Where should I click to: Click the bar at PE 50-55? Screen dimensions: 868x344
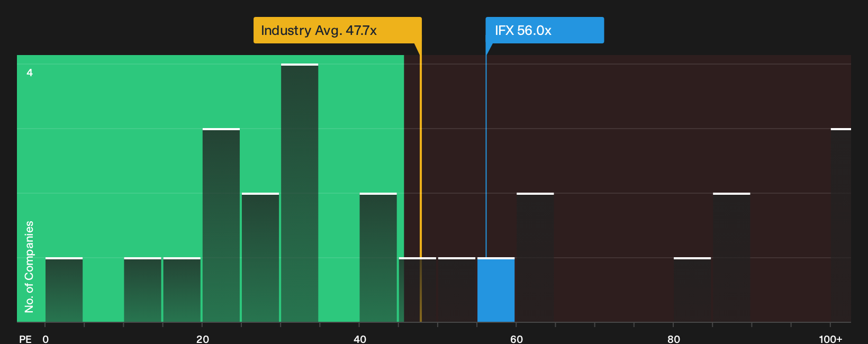(457, 290)
